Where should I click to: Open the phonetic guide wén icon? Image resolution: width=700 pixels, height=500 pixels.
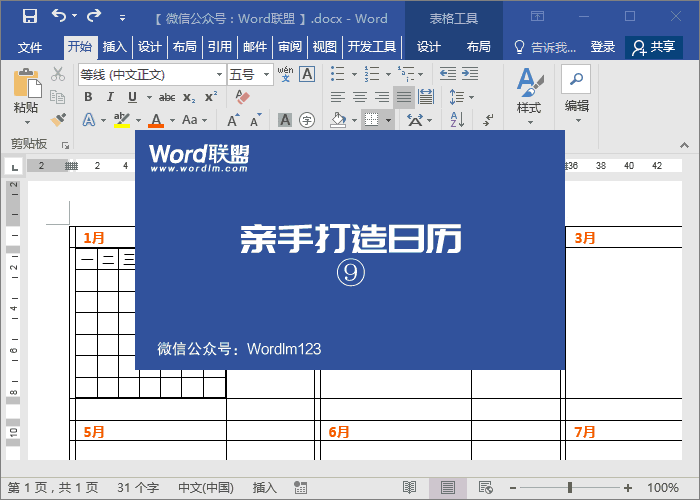point(285,74)
